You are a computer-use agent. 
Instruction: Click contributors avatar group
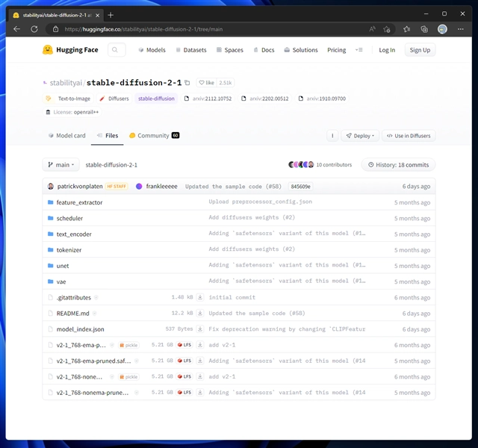pyautogui.click(x=301, y=164)
